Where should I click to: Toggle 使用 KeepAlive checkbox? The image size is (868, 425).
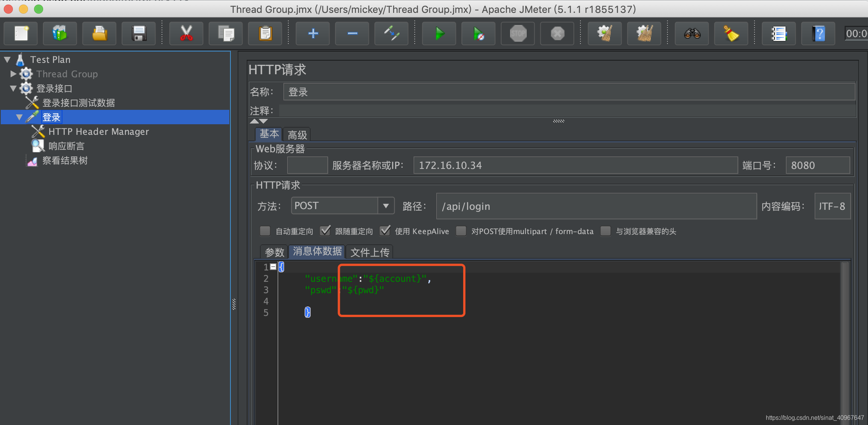click(385, 231)
